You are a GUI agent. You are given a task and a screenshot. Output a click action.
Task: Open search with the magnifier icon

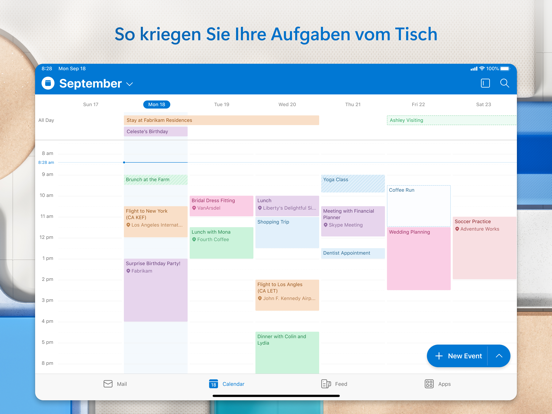504,83
